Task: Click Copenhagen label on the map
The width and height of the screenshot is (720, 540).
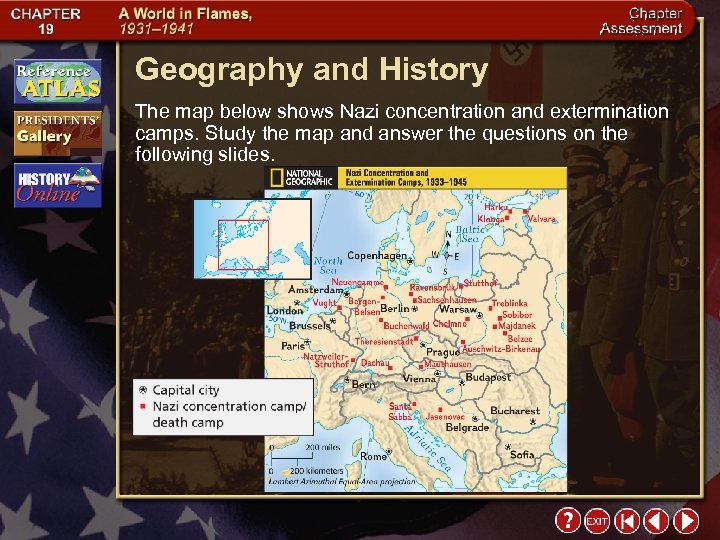Action: click(377, 256)
